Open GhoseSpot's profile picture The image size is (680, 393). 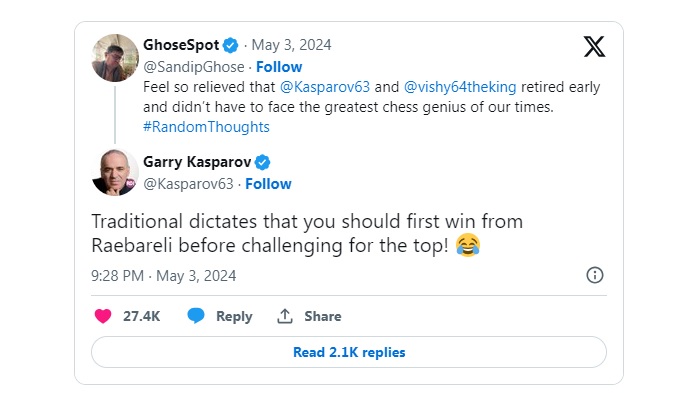click(x=115, y=58)
